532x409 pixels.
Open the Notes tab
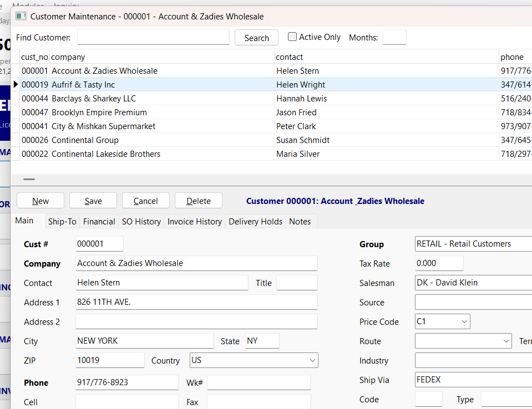[300, 221]
